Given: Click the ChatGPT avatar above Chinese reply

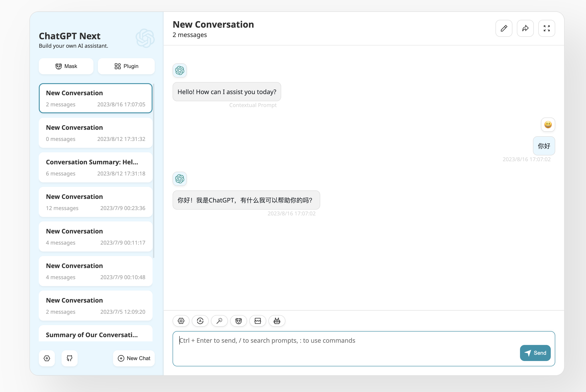Looking at the screenshot, I should click(180, 179).
